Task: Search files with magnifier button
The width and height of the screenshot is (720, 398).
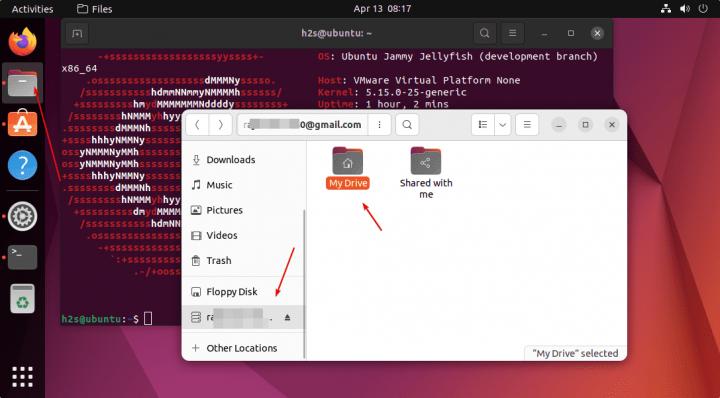Action: [x=407, y=124]
